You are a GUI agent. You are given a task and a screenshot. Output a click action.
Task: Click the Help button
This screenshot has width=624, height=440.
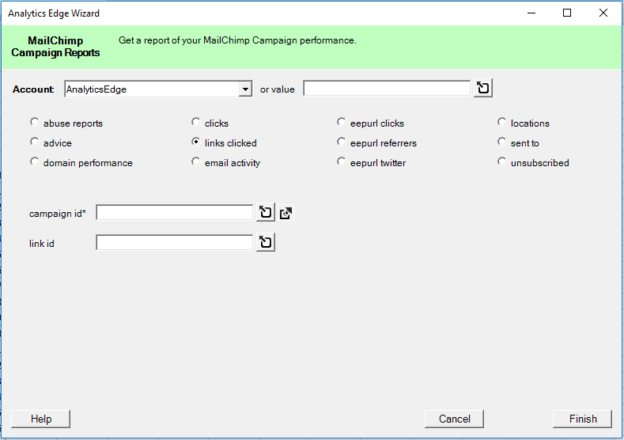click(41, 419)
